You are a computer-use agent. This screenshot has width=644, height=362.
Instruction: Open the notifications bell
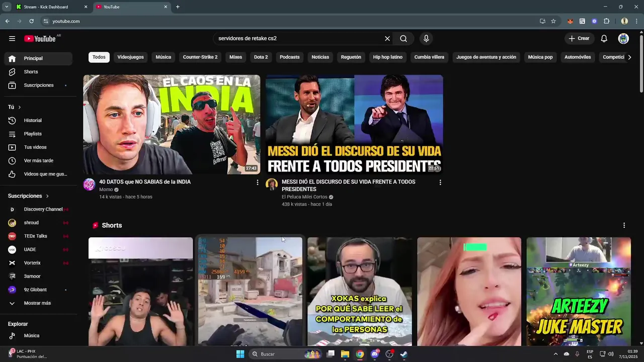pyautogui.click(x=604, y=39)
